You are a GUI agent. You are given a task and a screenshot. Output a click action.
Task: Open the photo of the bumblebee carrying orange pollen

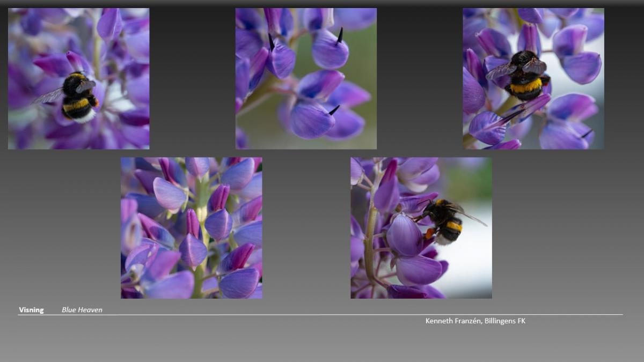pos(421,228)
